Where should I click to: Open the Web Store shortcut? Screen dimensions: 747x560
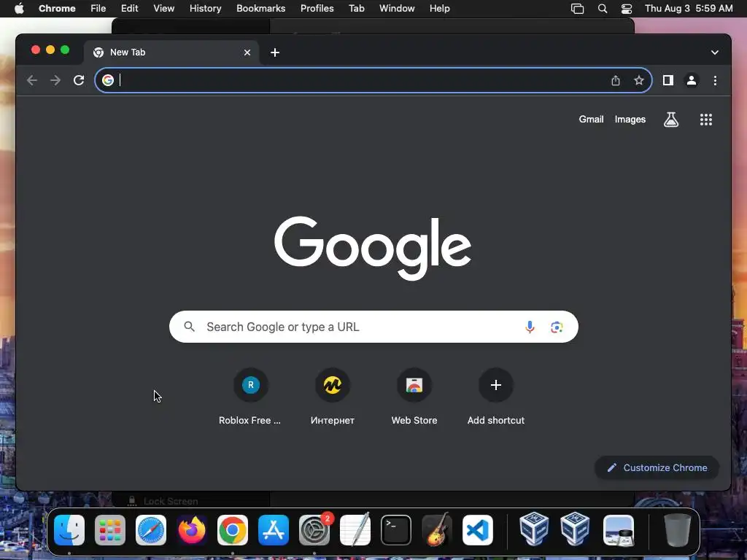pos(414,397)
